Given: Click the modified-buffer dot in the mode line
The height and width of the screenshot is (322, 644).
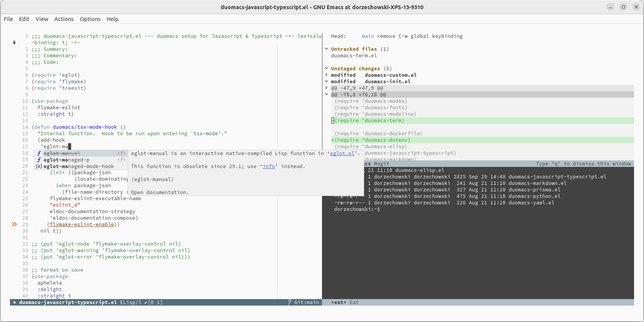Looking at the screenshot, I should [15, 303].
